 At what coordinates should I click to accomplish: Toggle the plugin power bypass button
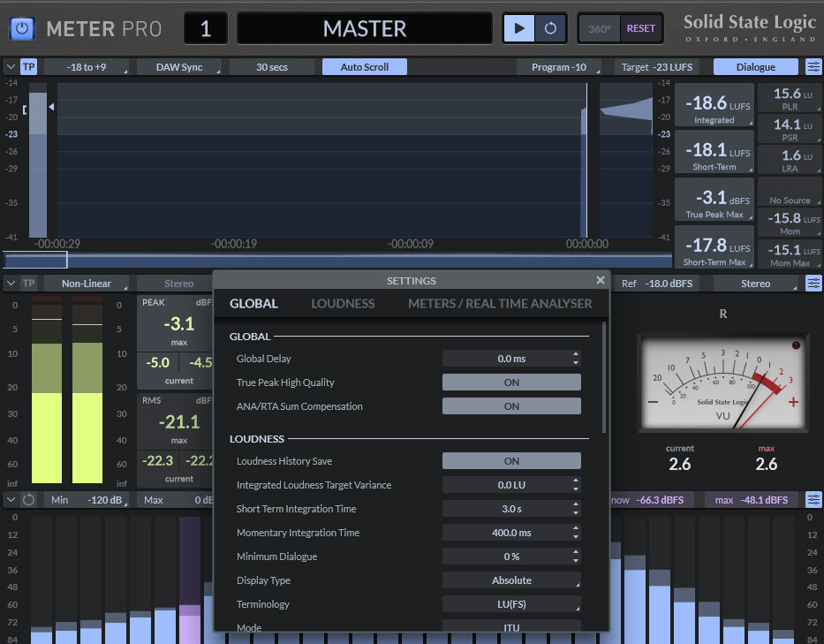click(x=22, y=28)
